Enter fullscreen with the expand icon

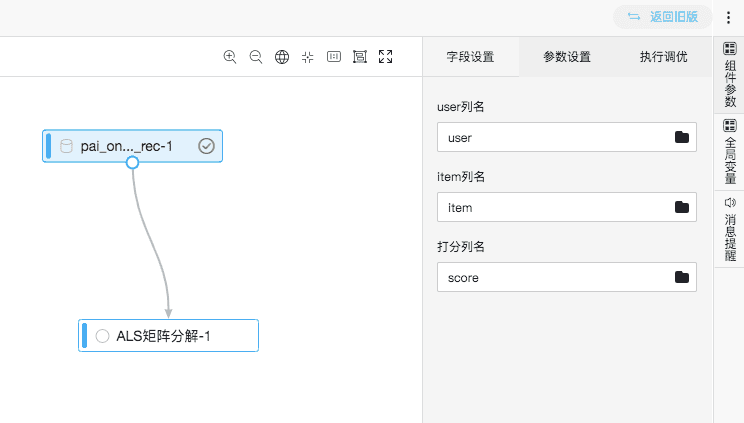coord(386,57)
